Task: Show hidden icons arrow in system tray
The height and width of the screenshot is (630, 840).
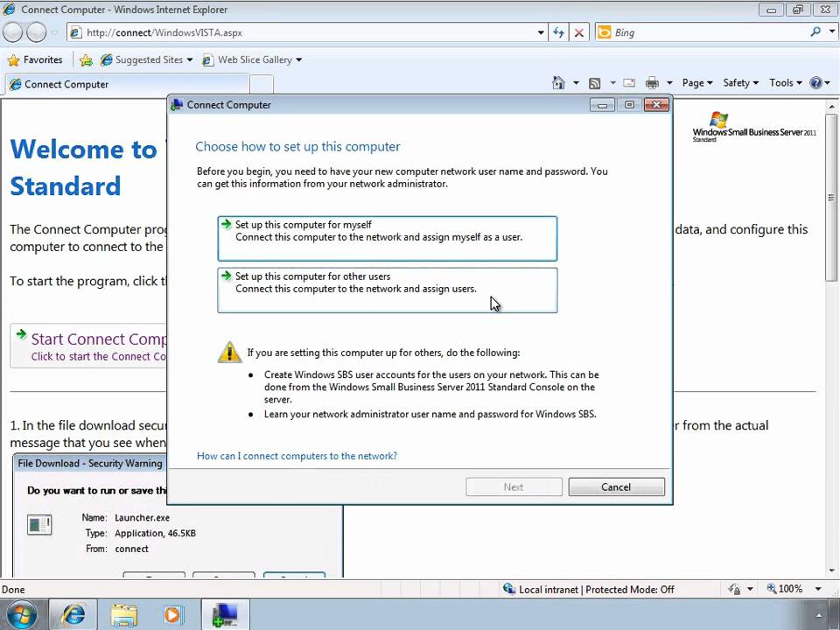Action: (x=819, y=615)
